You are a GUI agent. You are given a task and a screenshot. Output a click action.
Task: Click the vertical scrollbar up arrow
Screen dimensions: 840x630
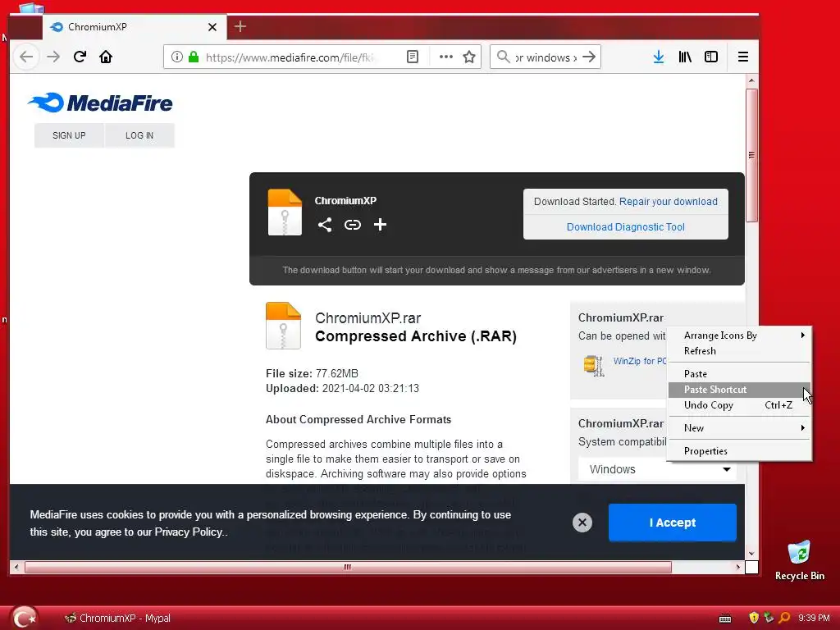(x=751, y=81)
